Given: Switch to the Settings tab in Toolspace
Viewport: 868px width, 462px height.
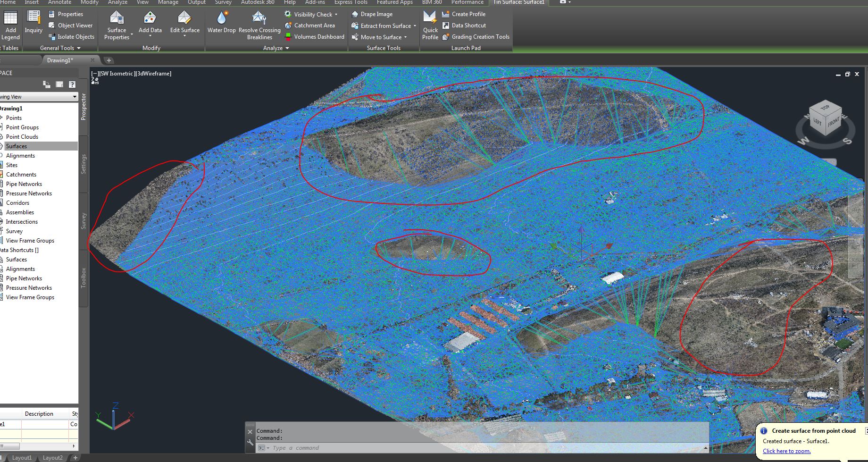Looking at the screenshot, I should [x=83, y=163].
